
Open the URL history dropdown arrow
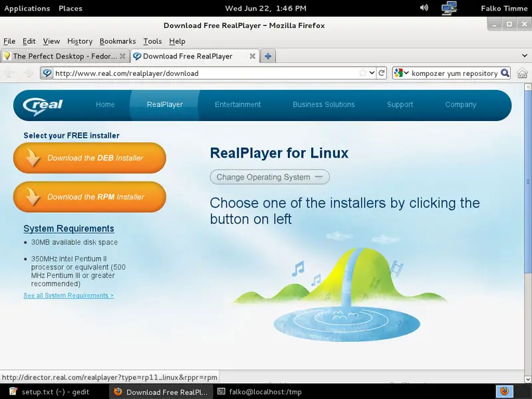372,73
